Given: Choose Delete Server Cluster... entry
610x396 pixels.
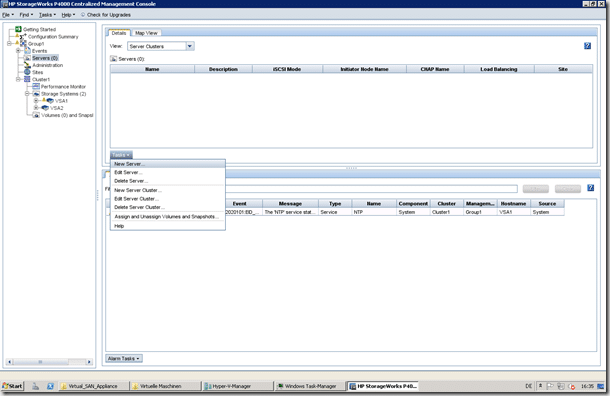Looking at the screenshot, I should coord(168,207).
